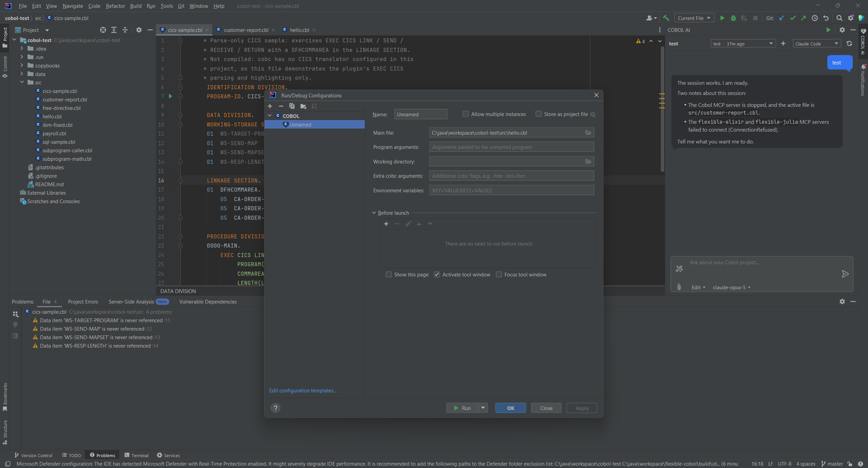The image size is (868, 468).
Task: Start new chat plus icon in COBOL AI
Action: tap(783, 43)
